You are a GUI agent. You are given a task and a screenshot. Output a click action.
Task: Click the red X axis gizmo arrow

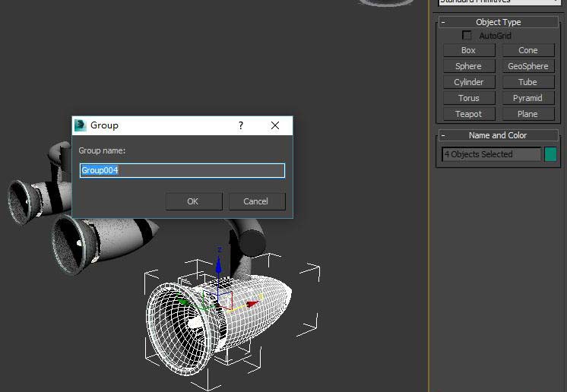click(252, 303)
